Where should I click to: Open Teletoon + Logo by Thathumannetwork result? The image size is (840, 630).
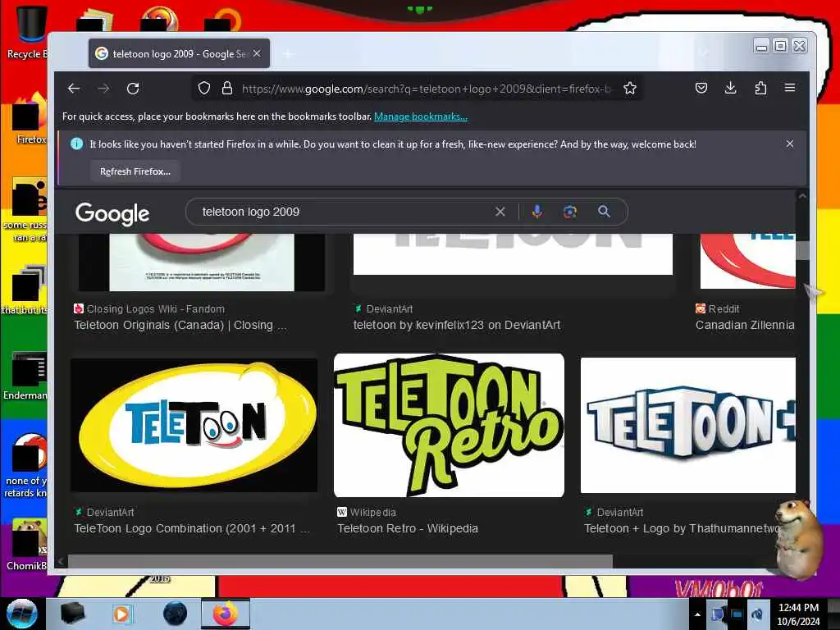click(x=682, y=528)
